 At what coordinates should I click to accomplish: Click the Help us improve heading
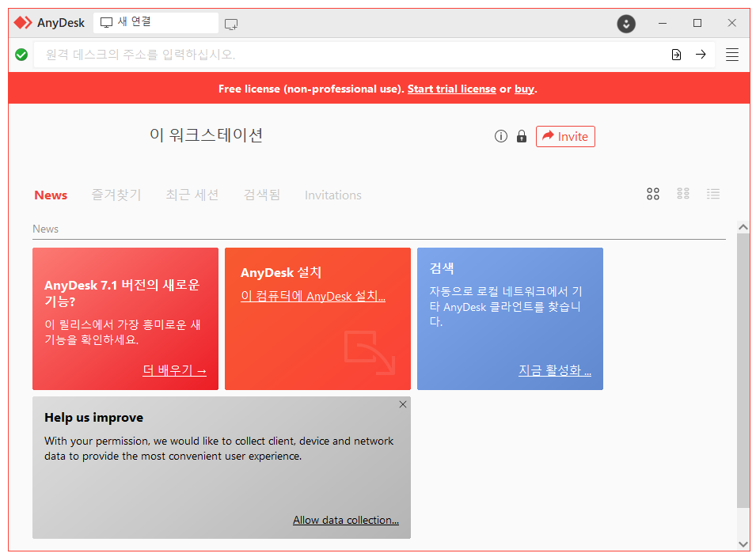[93, 417]
